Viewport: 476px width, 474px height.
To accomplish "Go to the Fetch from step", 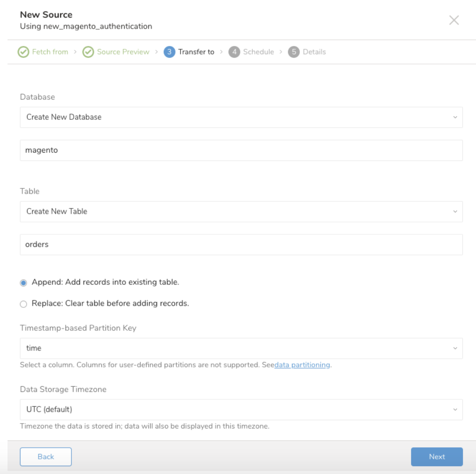I will click(x=50, y=52).
